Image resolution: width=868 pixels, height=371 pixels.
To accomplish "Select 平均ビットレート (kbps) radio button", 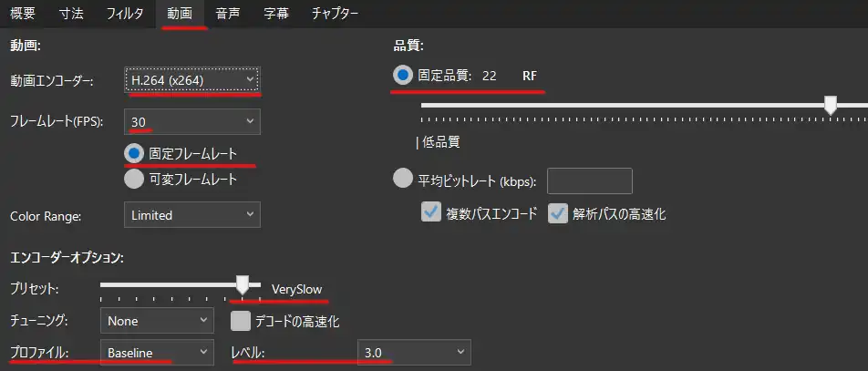I will pyautogui.click(x=403, y=180).
